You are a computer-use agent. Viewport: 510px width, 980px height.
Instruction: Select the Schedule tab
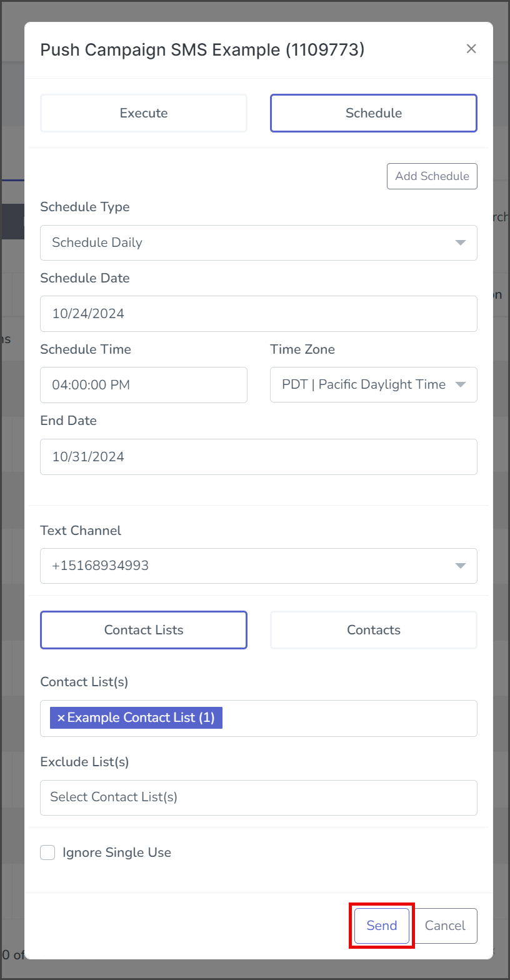click(374, 113)
